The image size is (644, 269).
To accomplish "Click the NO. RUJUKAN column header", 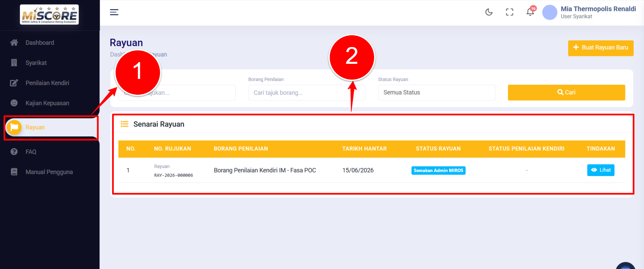I will 172,149.
